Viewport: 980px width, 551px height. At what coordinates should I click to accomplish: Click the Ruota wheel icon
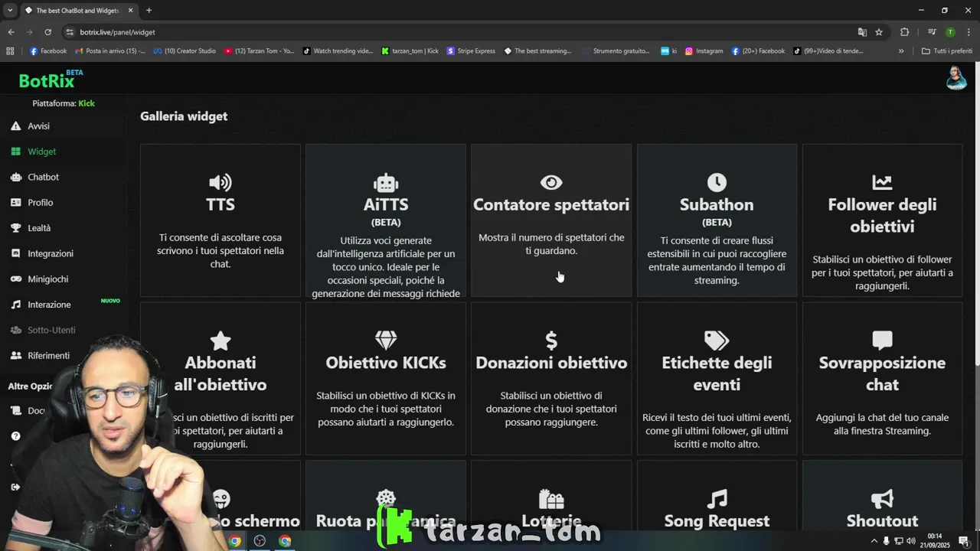pyautogui.click(x=386, y=499)
